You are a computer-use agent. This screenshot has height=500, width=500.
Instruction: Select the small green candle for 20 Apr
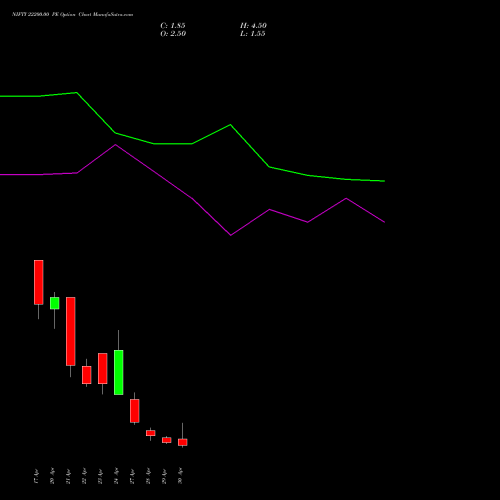[55, 303]
